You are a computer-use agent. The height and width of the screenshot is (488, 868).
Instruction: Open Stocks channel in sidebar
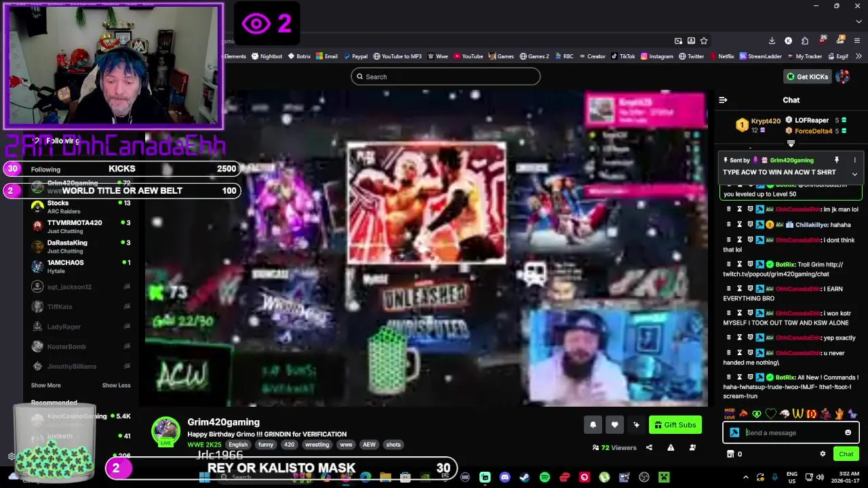(81, 207)
